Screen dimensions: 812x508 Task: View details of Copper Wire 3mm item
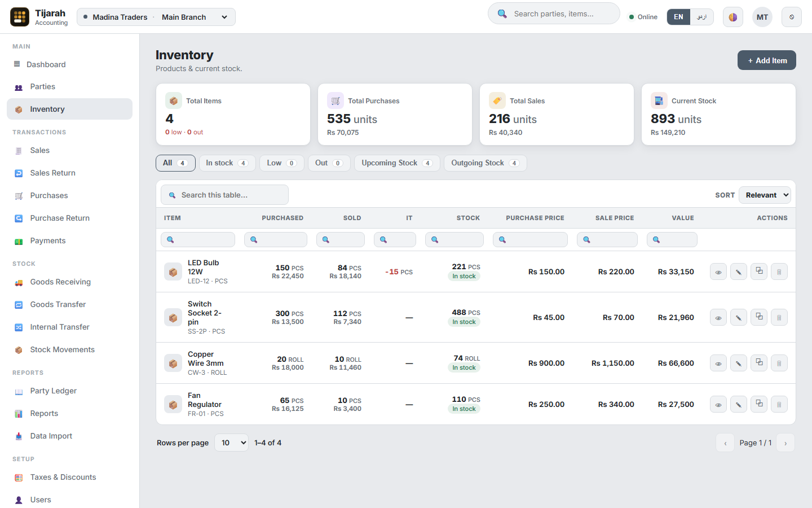click(x=718, y=363)
